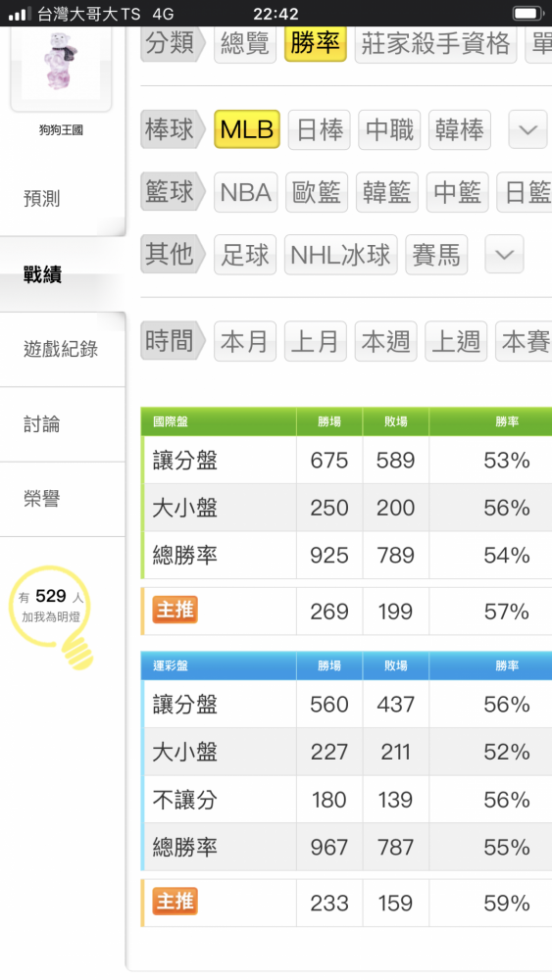Click the 時間 row label
The width and height of the screenshot is (552, 980).
[174, 341]
